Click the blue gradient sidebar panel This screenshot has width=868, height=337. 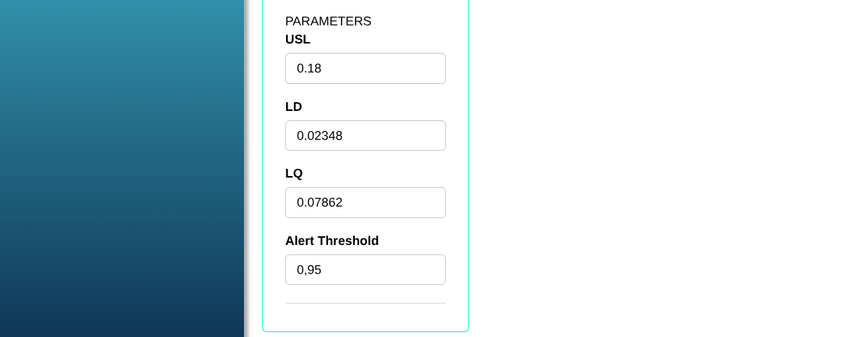(x=122, y=168)
